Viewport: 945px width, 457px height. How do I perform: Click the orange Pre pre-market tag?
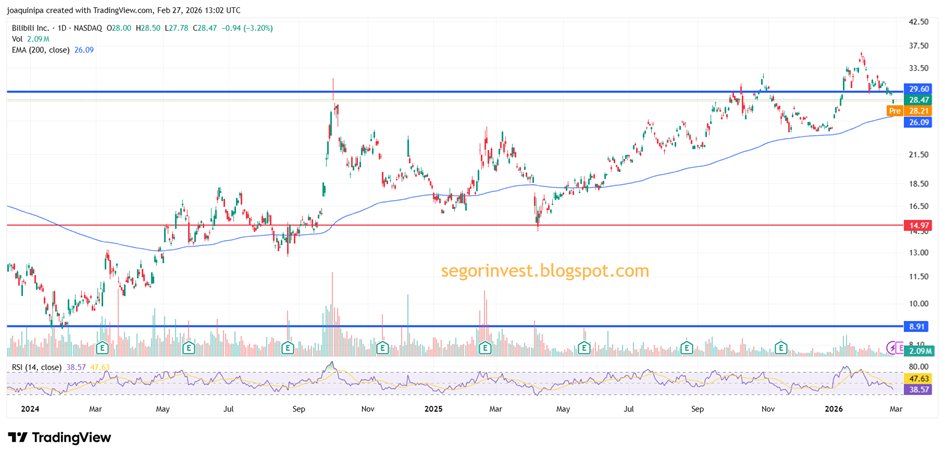[x=894, y=111]
